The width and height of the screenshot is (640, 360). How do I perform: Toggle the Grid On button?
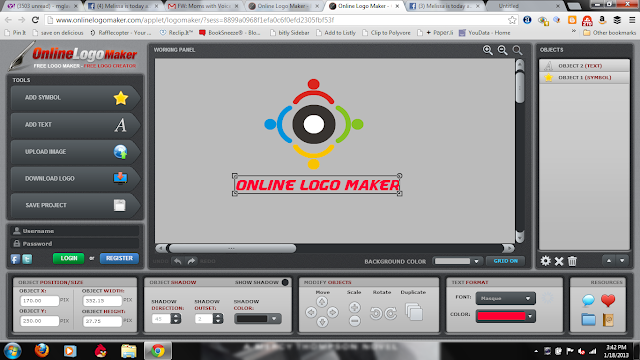[505, 261]
